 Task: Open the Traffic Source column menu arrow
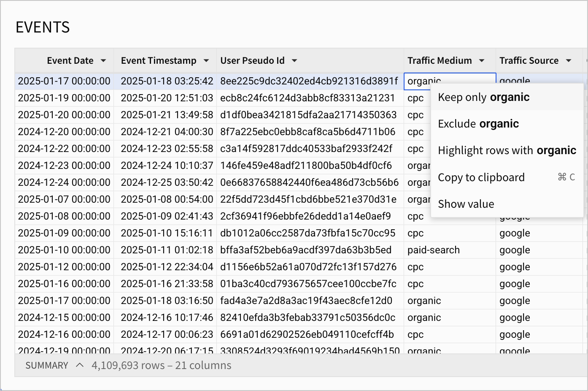pos(569,61)
